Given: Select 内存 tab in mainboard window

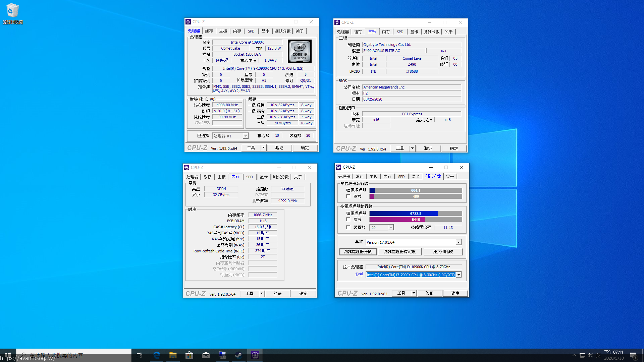Looking at the screenshot, I should [x=386, y=32].
